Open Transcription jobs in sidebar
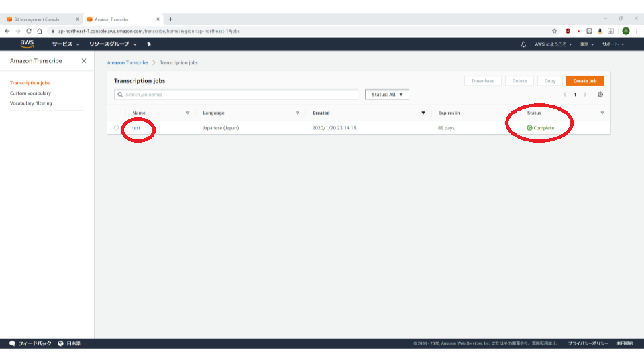This screenshot has width=644, height=362. point(30,83)
